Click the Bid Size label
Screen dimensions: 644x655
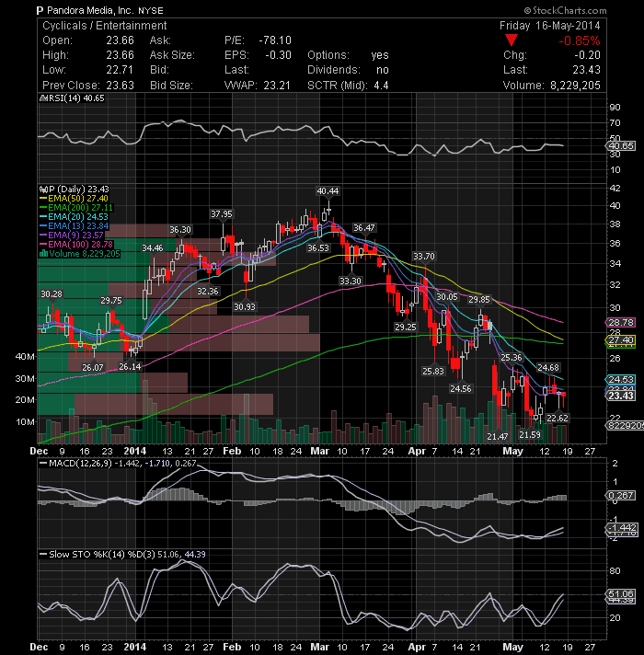pyautogui.click(x=171, y=86)
